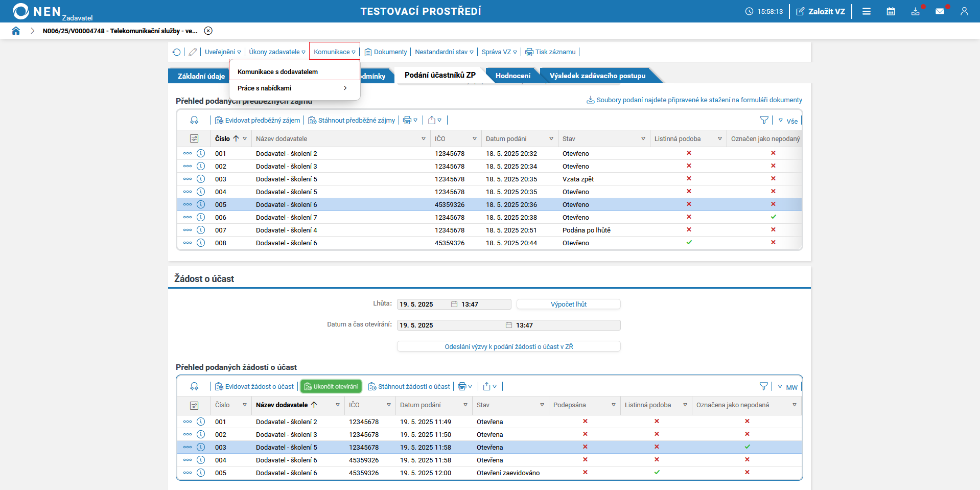Open the messages envelope icon

click(940, 11)
